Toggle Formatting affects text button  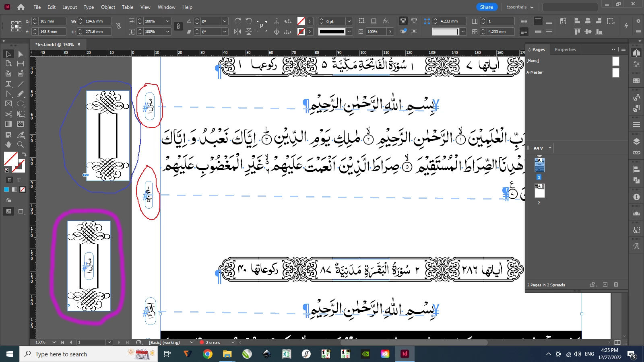pos(19,180)
